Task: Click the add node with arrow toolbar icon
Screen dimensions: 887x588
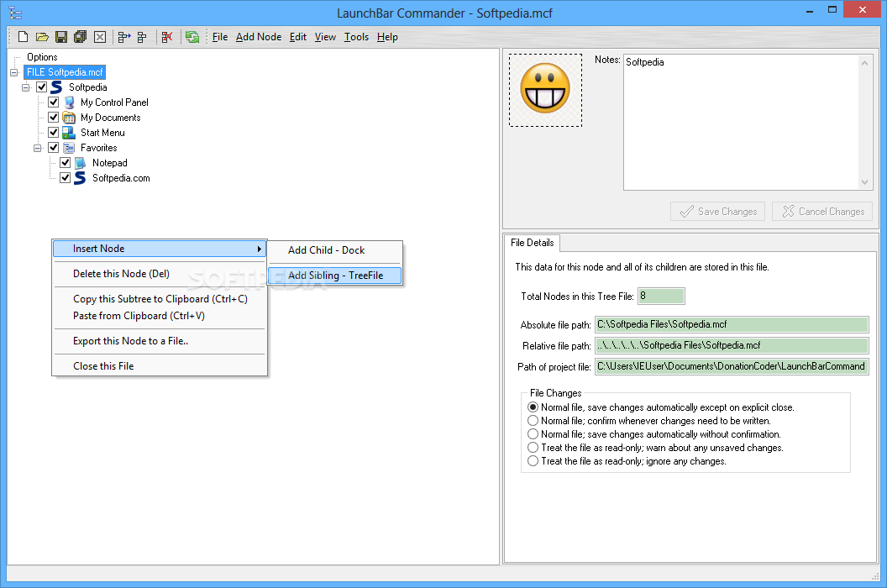Action: (x=123, y=37)
